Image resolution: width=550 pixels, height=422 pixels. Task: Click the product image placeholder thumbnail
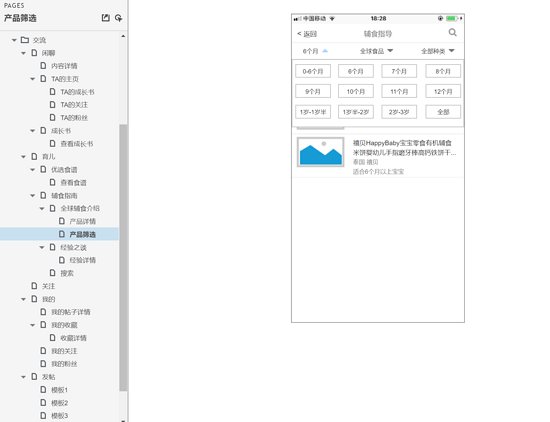point(320,152)
